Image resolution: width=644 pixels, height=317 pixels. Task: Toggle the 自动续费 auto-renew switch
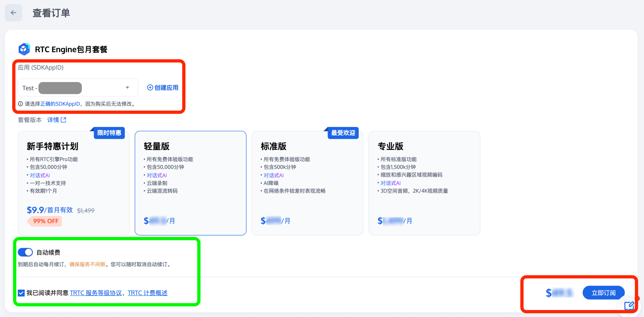tap(25, 252)
